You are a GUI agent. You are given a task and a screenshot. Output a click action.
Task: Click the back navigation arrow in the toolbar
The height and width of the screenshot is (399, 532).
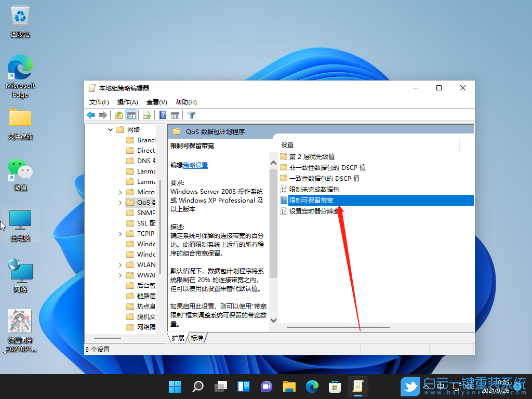coord(90,115)
